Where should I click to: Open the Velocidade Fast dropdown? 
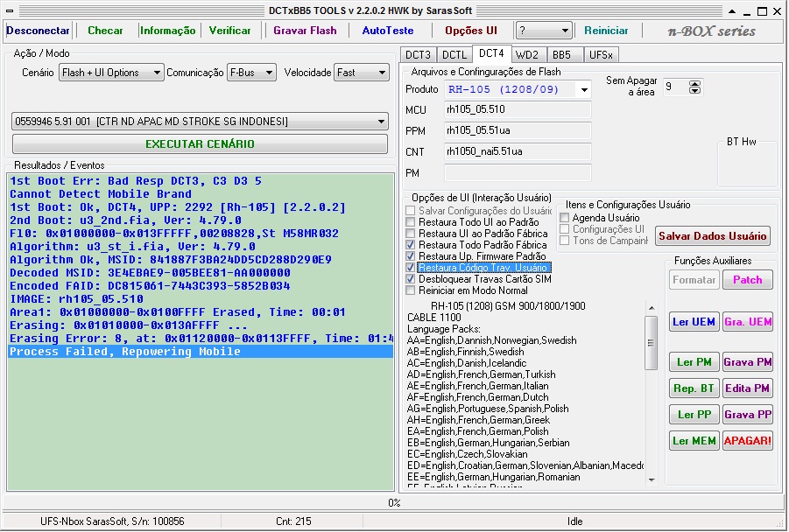point(362,73)
